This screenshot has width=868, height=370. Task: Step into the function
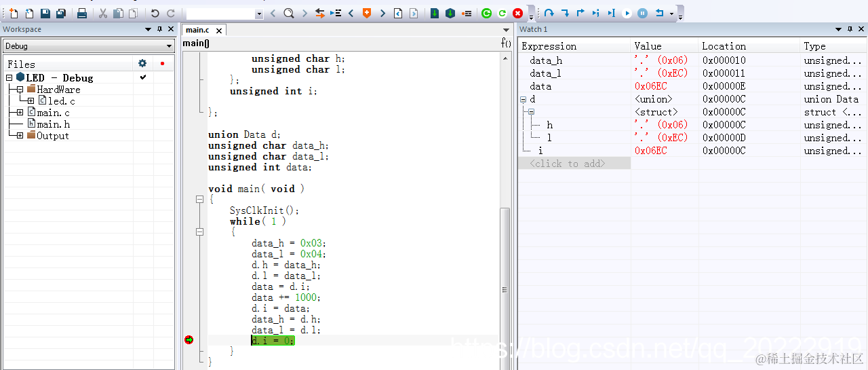click(x=565, y=14)
